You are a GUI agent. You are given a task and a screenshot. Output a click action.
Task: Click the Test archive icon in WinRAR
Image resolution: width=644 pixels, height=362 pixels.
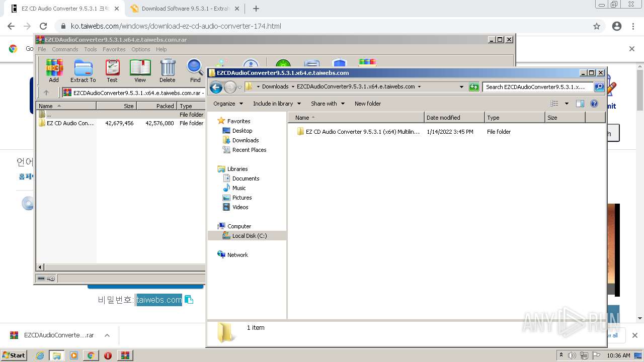112,70
